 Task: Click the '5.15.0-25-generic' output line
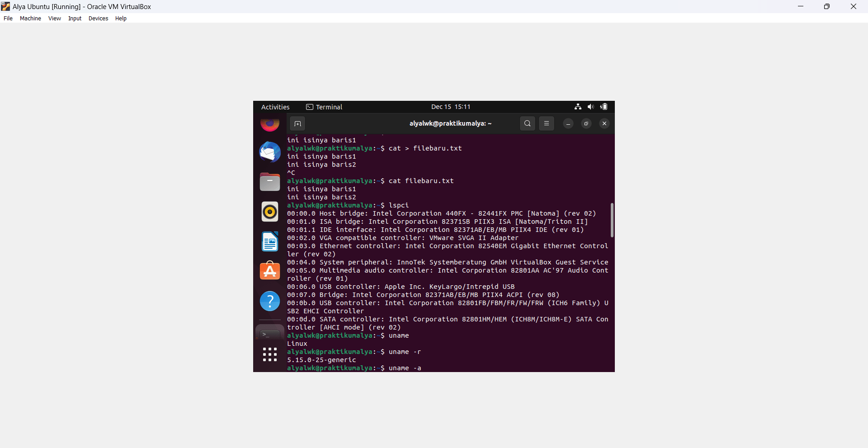(x=321, y=360)
